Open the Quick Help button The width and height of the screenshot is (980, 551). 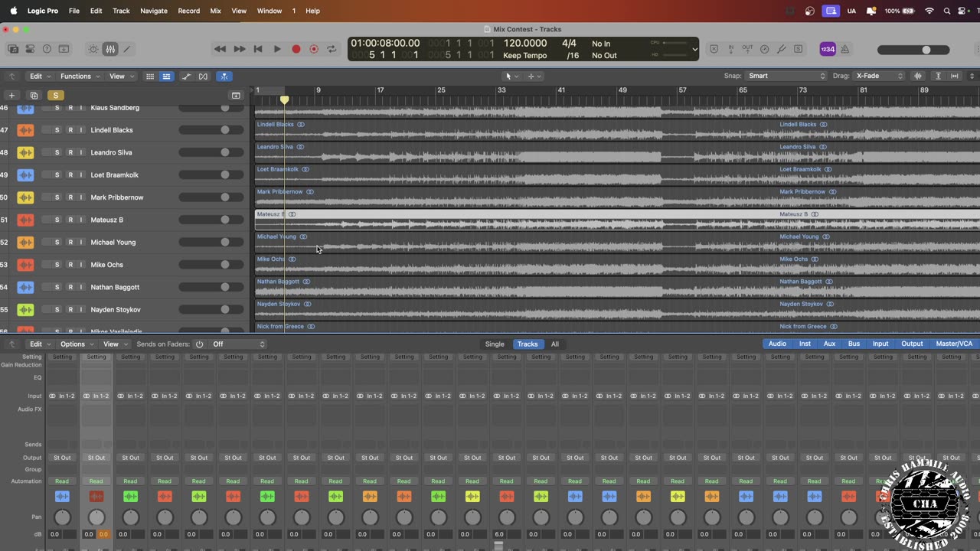pos(47,49)
